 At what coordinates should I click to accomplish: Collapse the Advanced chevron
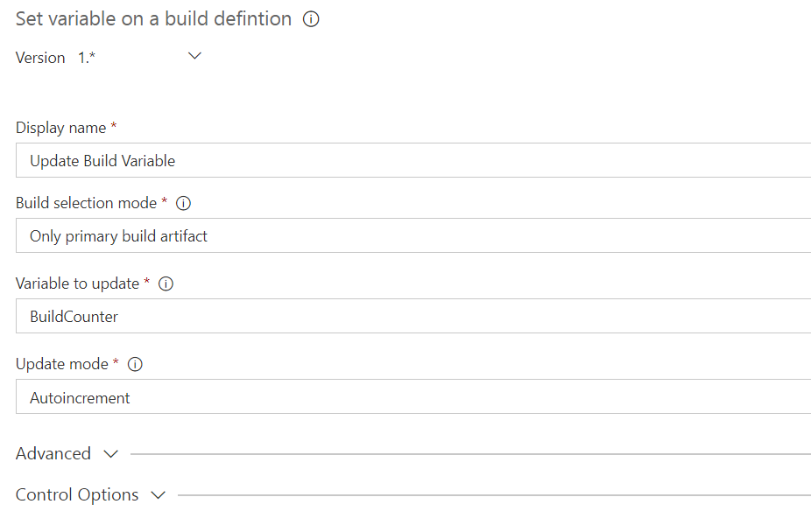(110, 453)
